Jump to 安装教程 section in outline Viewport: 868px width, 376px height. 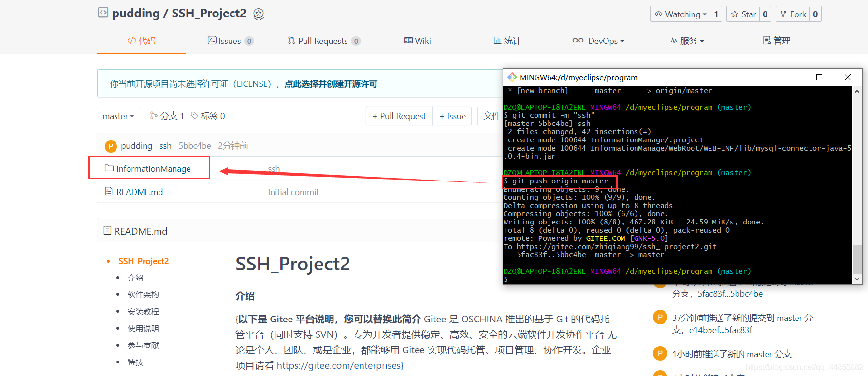tap(143, 311)
